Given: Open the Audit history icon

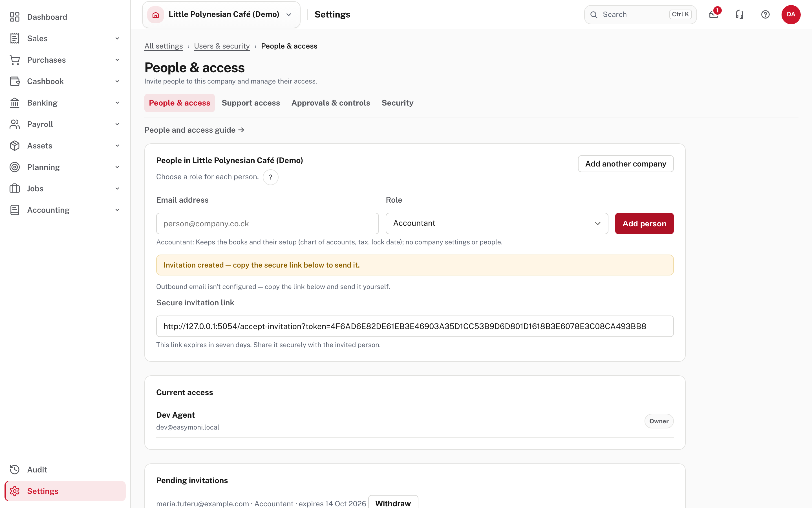Looking at the screenshot, I should [x=14, y=469].
